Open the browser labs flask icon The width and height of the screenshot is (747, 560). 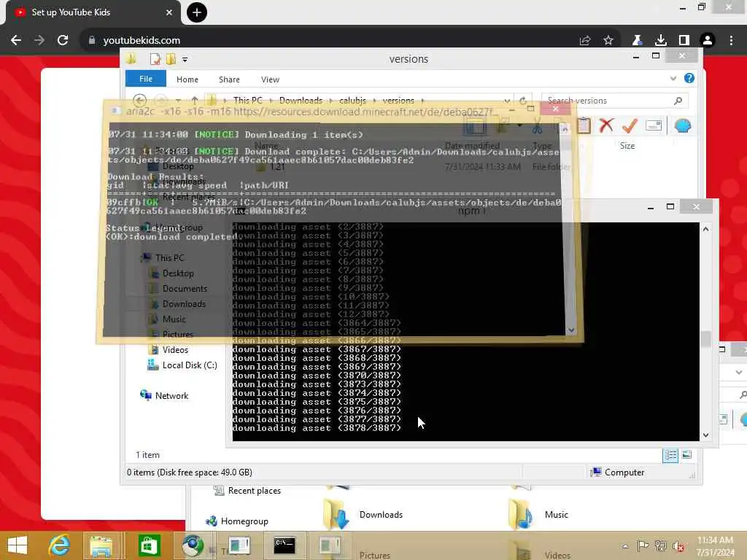pos(637,41)
